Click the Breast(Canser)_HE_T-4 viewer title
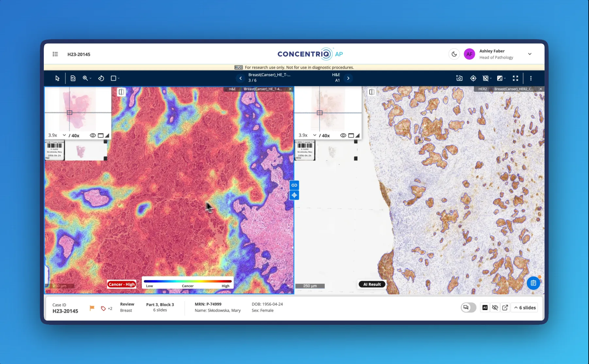Screen dimensions: 589x364 [263, 89]
